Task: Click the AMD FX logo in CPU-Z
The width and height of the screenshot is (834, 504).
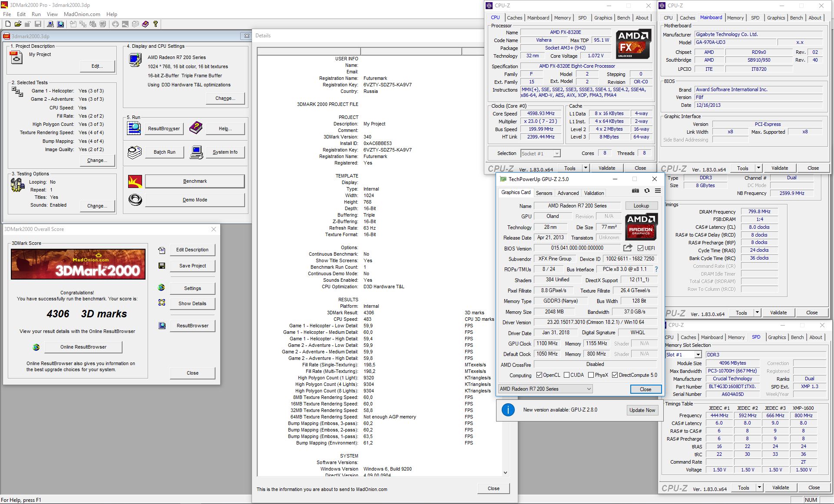Action: tap(633, 44)
